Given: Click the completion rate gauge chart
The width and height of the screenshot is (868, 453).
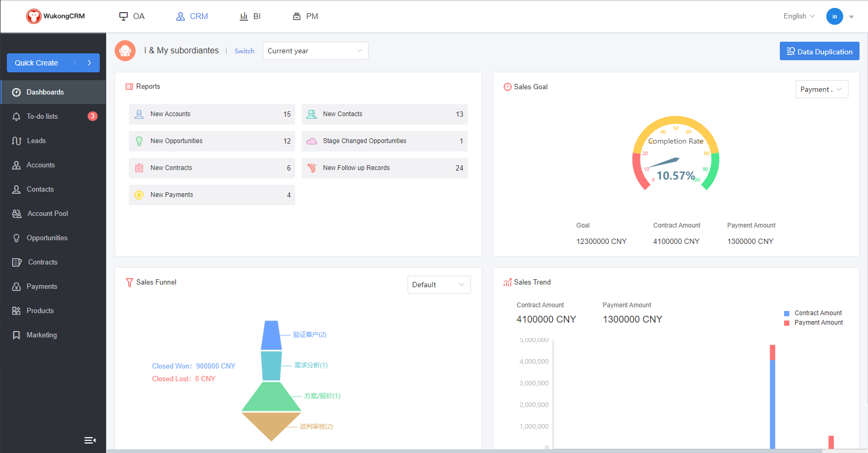Looking at the screenshot, I should (x=676, y=153).
